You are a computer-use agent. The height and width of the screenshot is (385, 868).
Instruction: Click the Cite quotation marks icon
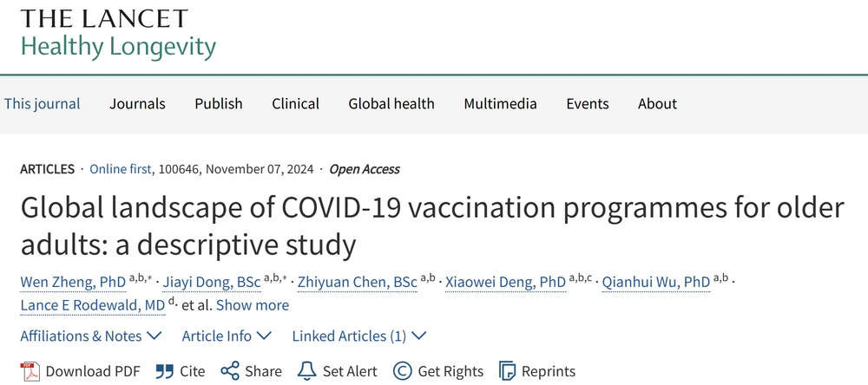pyautogui.click(x=164, y=371)
